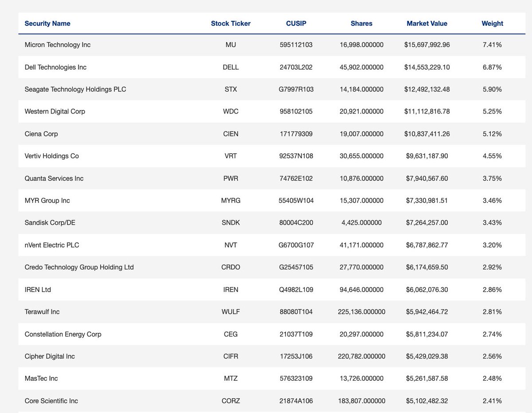Click the NVT ticker cell
The height and width of the screenshot is (413, 532).
(x=231, y=245)
